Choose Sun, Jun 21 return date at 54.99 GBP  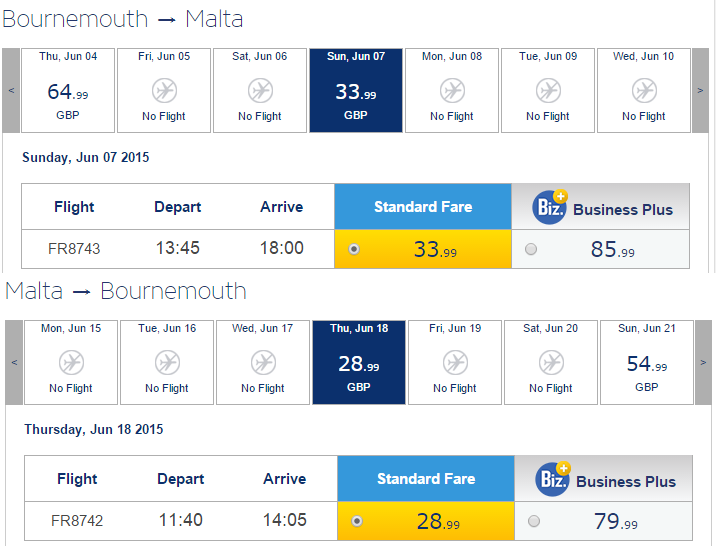[x=647, y=362]
